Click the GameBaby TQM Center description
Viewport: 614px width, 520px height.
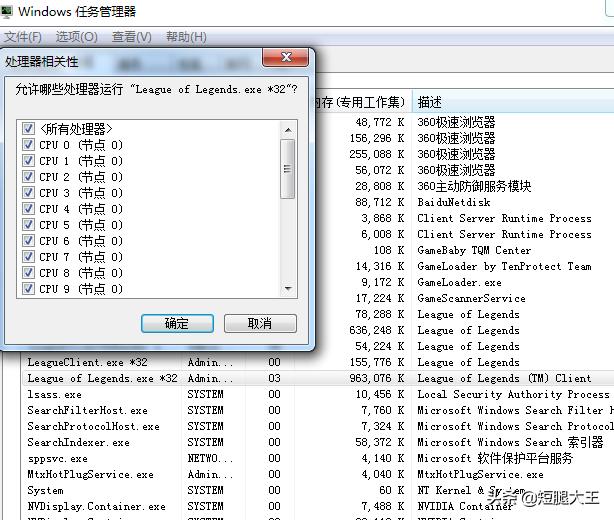point(474,250)
